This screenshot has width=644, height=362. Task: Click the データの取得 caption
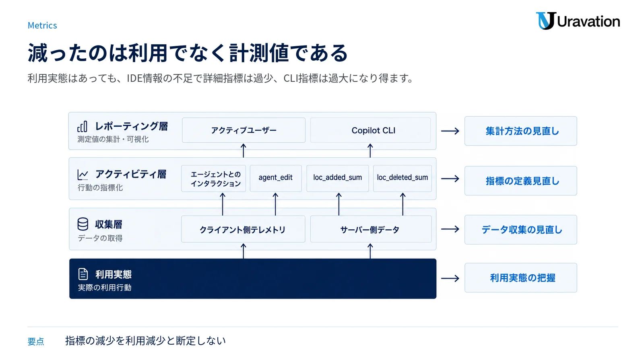(x=100, y=238)
